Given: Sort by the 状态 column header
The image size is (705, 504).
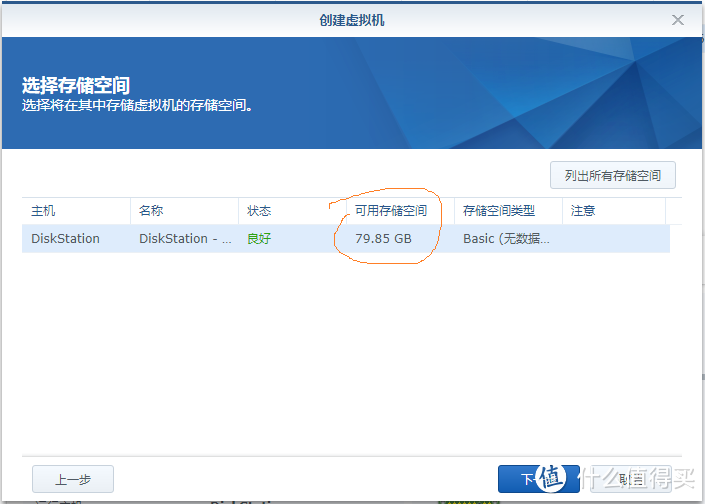Looking at the screenshot, I should coord(259,211).
